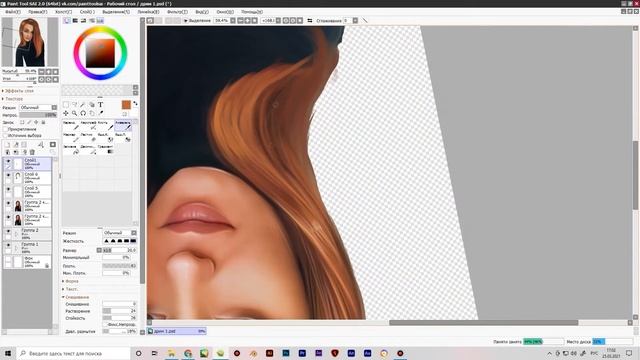This screenshot has width=640, height=360.
Task: Choose the airbrush preset
Action: [89, 125]
